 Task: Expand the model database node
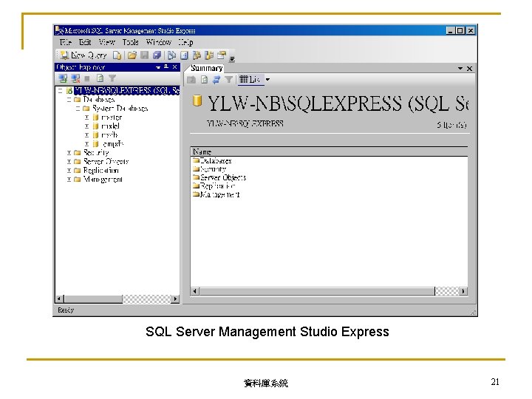tap(87, 126)
